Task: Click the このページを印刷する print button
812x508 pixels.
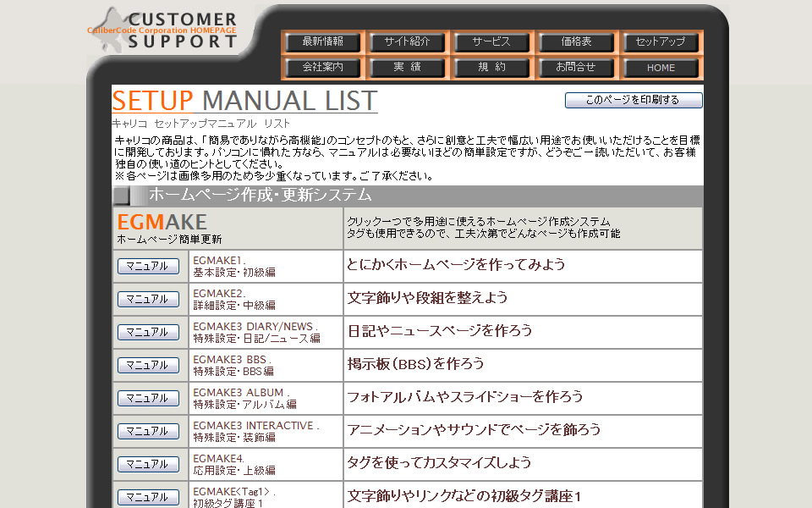Action: click(x=634, y=100)
